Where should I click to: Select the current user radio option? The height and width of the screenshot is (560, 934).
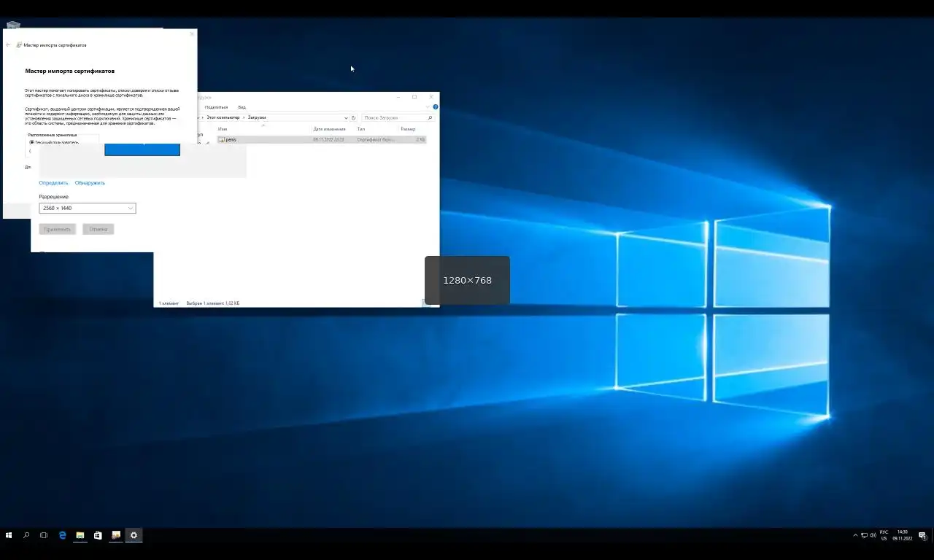(32, 142)
